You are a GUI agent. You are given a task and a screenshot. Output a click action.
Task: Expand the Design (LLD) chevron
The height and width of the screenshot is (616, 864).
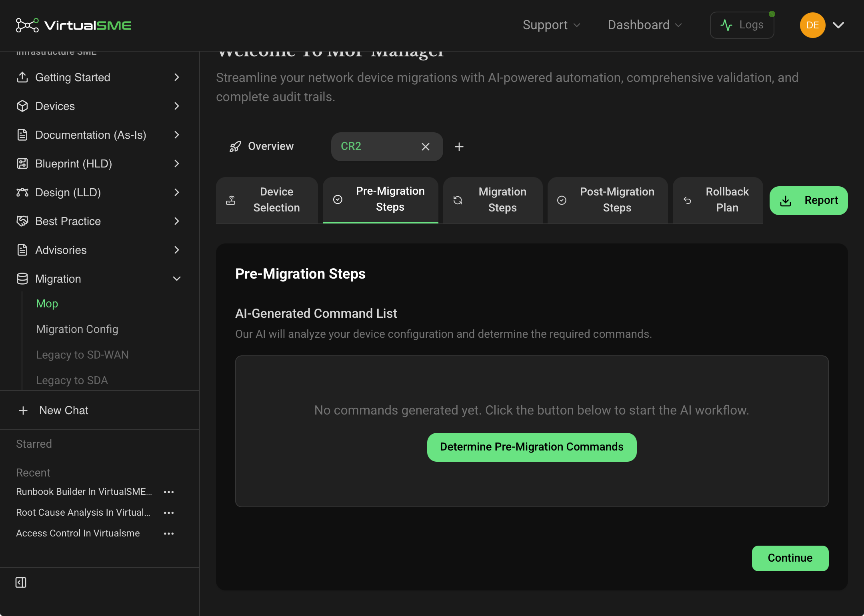click(x=177, y=192)
